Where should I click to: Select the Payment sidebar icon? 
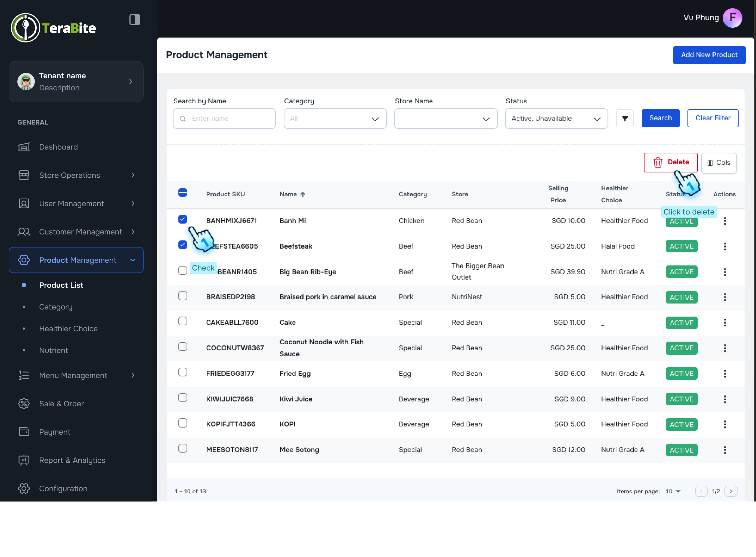point(24,432)
